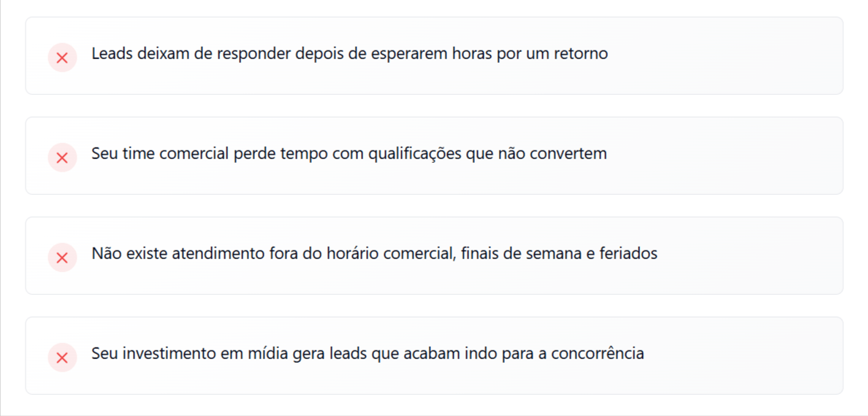The width and height of the screenshot is (868, 416).
Task: Click the red X beside 'Seu investimento em mídia'
Action: pyautogui.click(x=62, y=358)
